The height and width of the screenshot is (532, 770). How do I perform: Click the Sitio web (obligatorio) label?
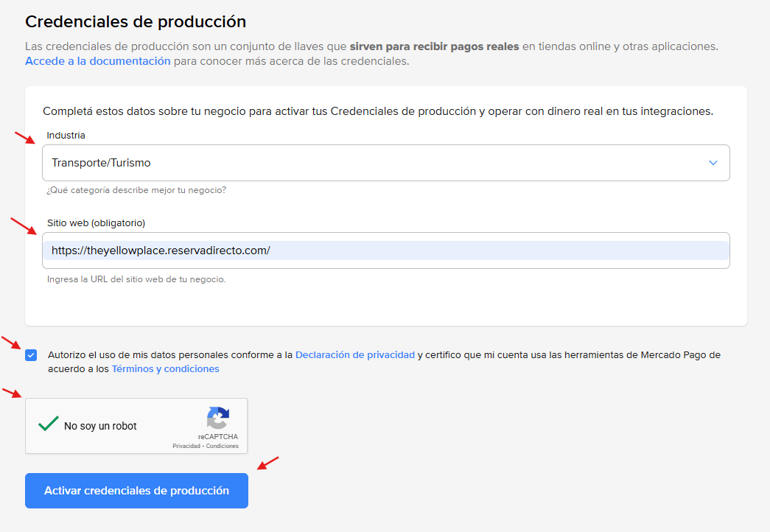click(x=96, y=223)
